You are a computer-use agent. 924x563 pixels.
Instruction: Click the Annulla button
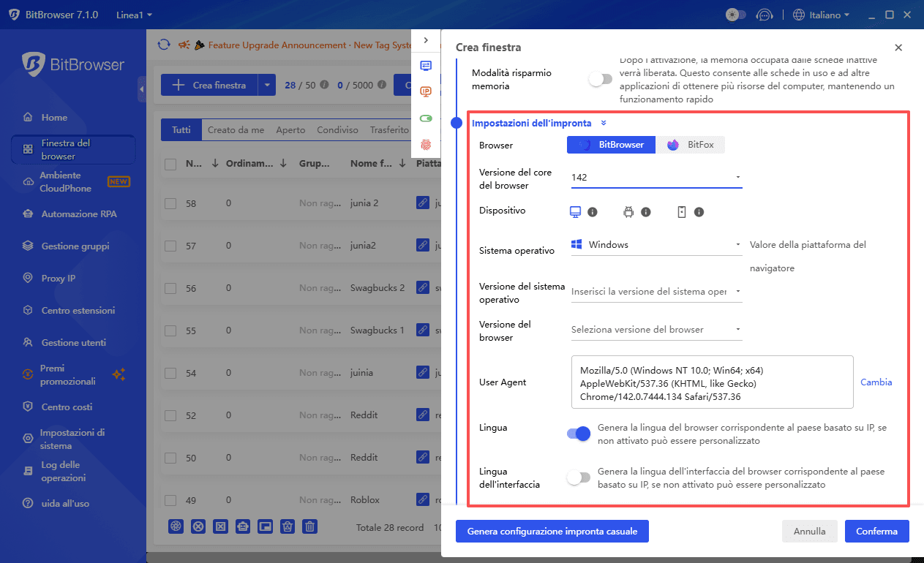(x=810, y=532)
